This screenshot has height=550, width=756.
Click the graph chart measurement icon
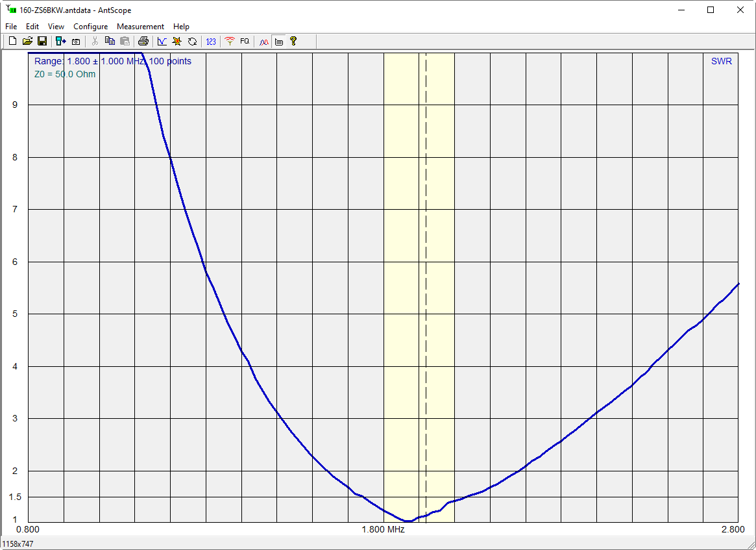tap(162, 42)
